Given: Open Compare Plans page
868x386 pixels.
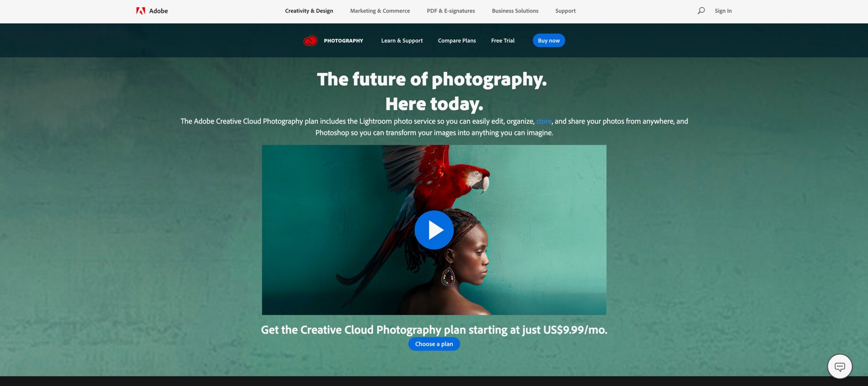Looking at the screenshot, I should [457, 41].
